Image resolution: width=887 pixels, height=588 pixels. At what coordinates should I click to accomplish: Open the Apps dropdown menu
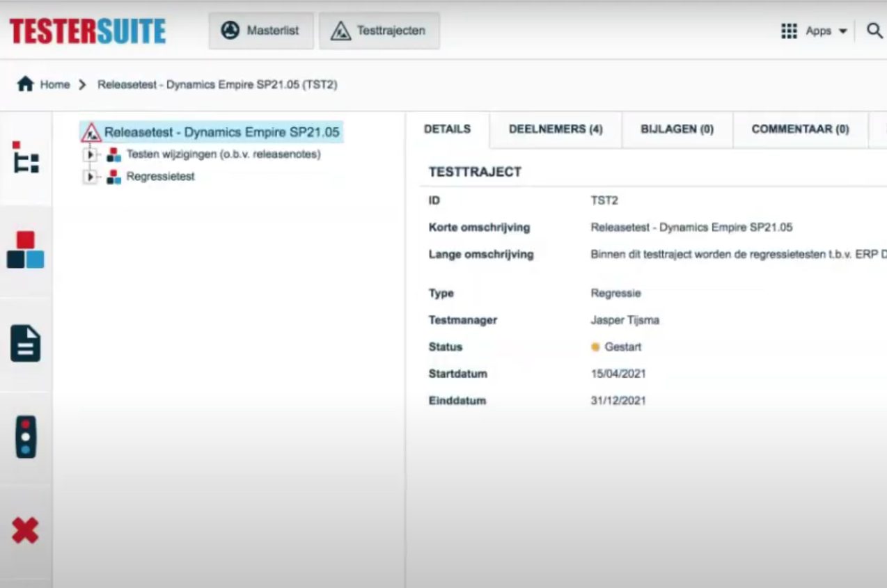tap(814, 31)
